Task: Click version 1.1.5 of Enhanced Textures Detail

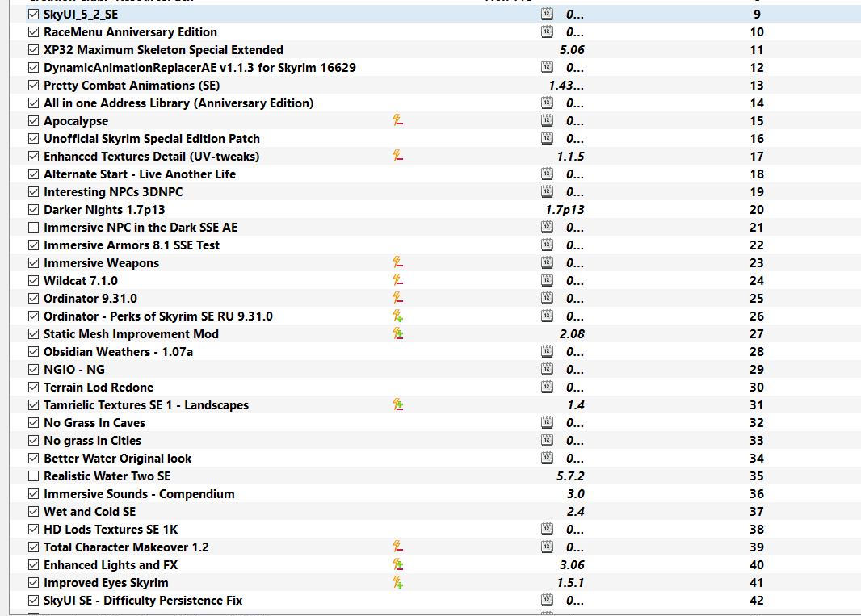Action: click(570, 157)
